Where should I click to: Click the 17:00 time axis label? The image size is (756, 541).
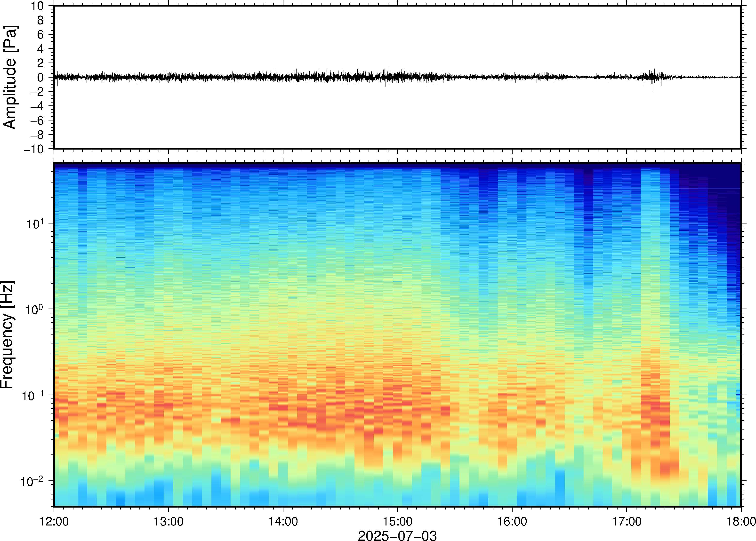(x=627, y=521)
